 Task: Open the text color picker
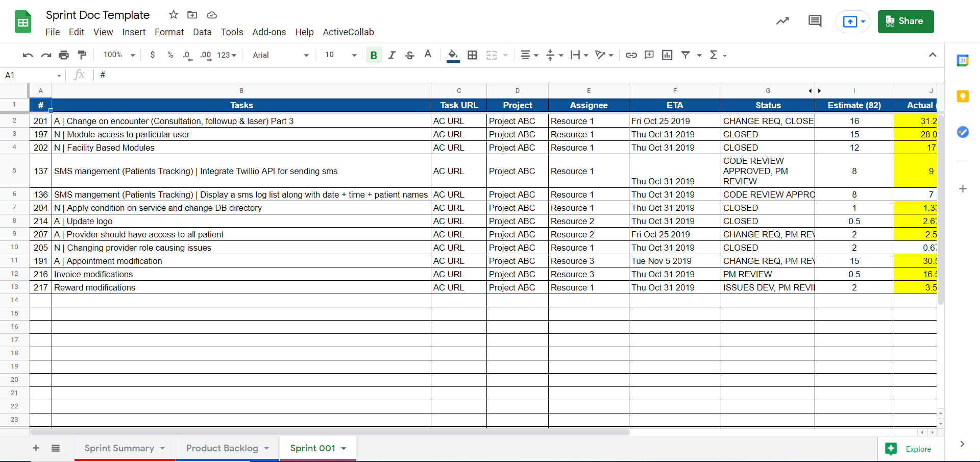[428, 55]
